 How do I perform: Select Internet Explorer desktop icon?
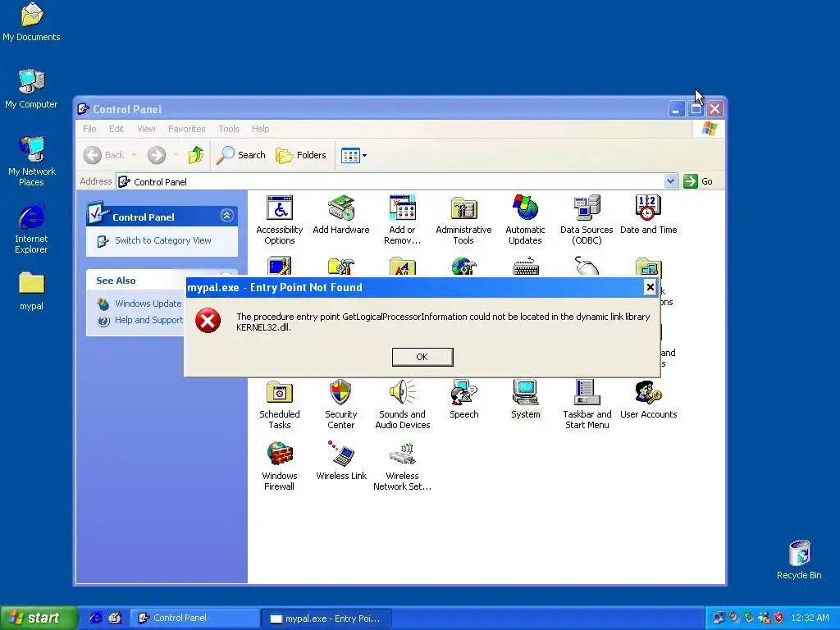coord(32,229)
